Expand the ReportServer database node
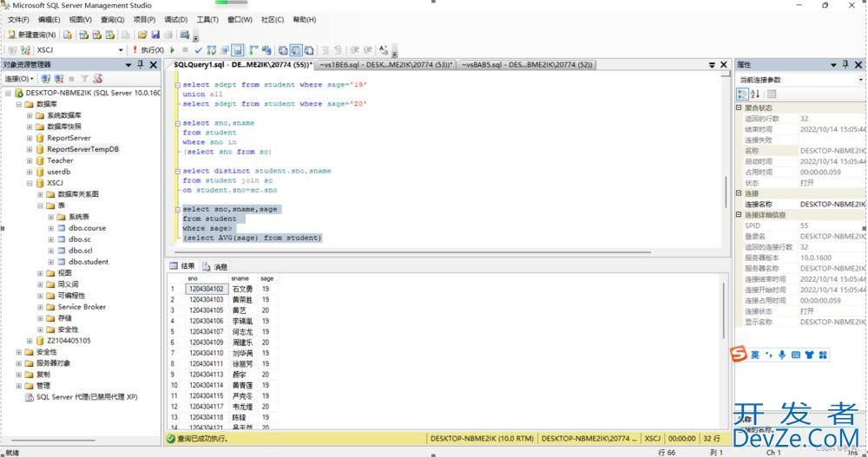The height and width of the screenshot is (457, 868). 30,139
